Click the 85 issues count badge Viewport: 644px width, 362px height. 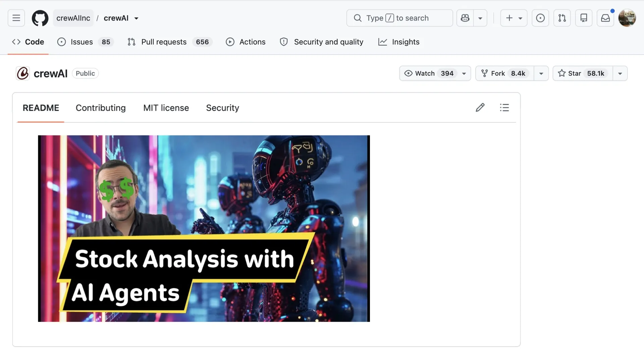click(106, 42)
